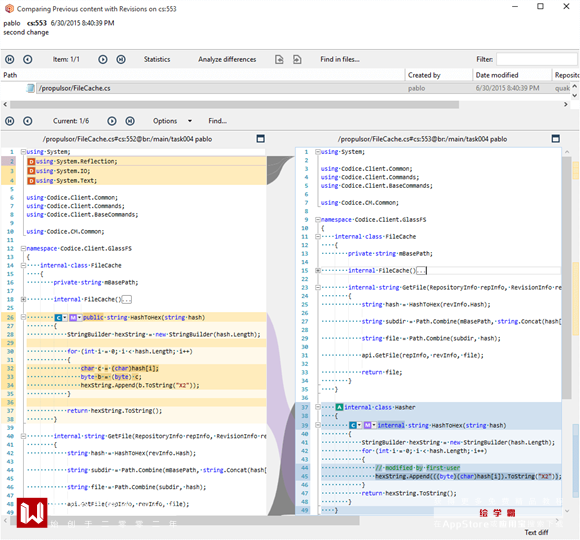Screen dimensions: 580x540
Task: Go to next difference beside Current: 1/6
Action: point(112,121)
